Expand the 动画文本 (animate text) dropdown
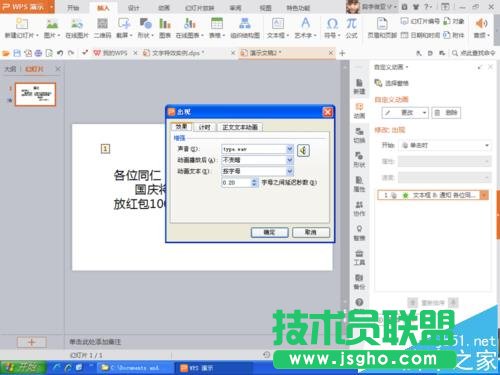Screen dimensions: 500x375 click(290, 171)
